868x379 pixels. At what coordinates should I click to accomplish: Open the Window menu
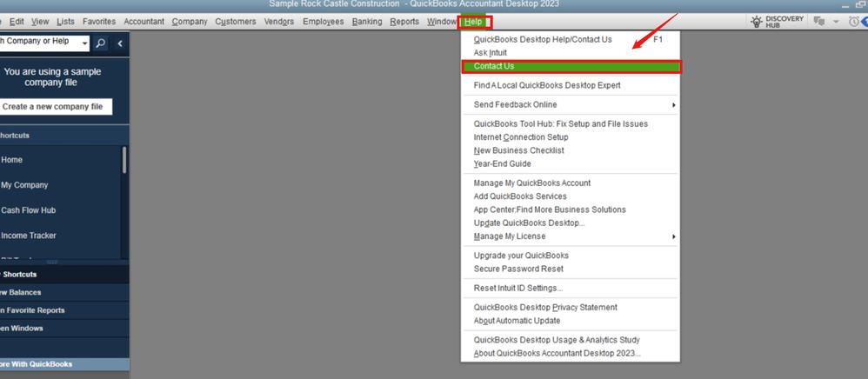[x=442, y=22]
